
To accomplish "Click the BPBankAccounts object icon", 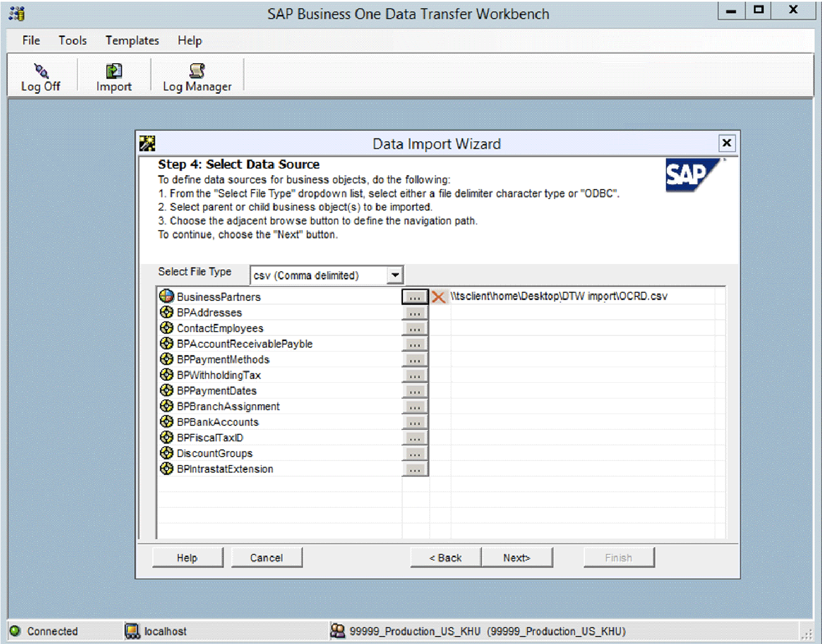I will pos(166,421).
